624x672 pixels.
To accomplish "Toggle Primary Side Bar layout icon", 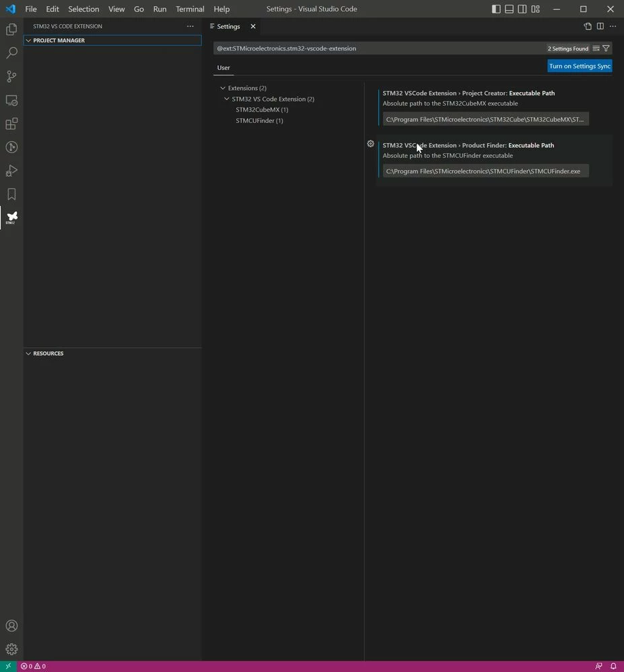I will tap(496, 9).
